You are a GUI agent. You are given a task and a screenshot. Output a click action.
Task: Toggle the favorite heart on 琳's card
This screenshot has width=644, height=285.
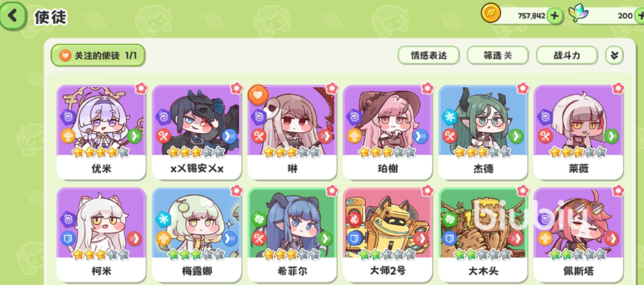click(258, 94)
